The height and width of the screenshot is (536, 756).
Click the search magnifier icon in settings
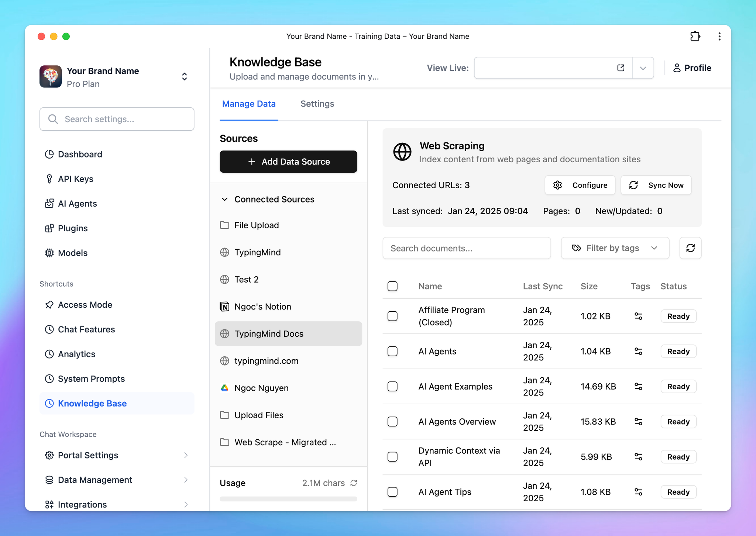click(x=53, y=119)
